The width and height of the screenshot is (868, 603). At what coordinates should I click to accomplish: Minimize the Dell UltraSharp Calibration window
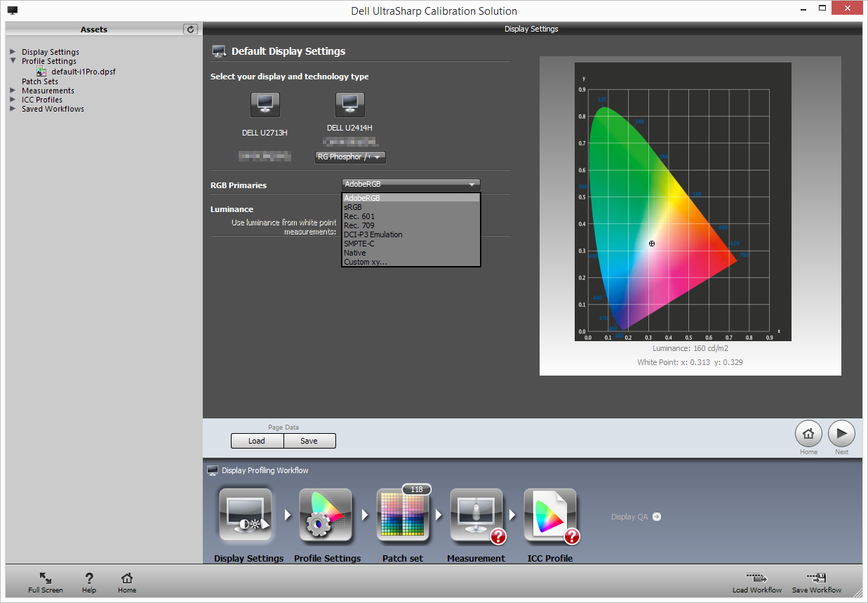pyautogui.click(x=803, y=11)
